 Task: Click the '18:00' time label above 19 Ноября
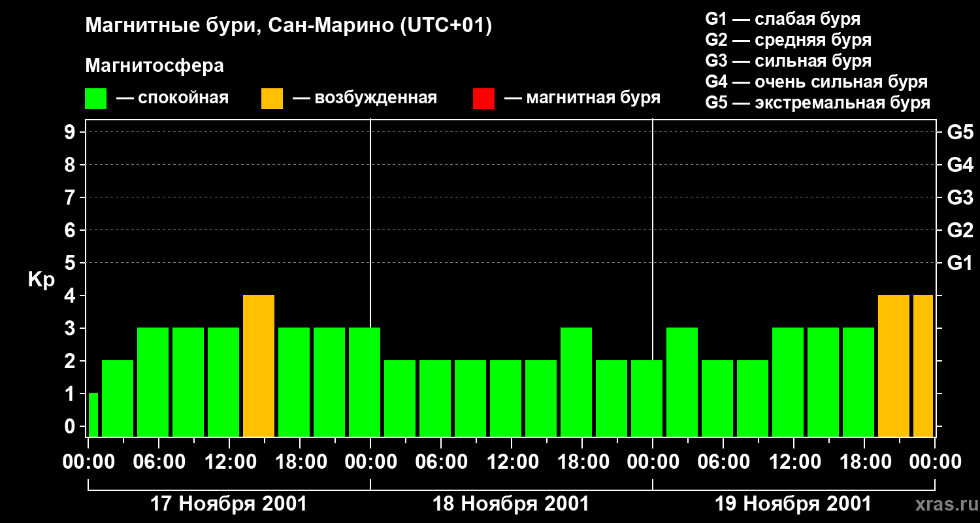(864, 462)
